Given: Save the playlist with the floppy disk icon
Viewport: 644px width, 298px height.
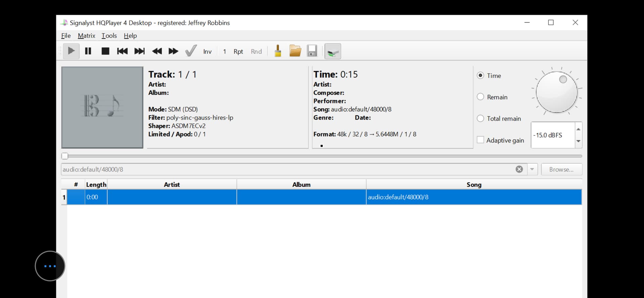Looking at the screenshot, I should (312, 51).
